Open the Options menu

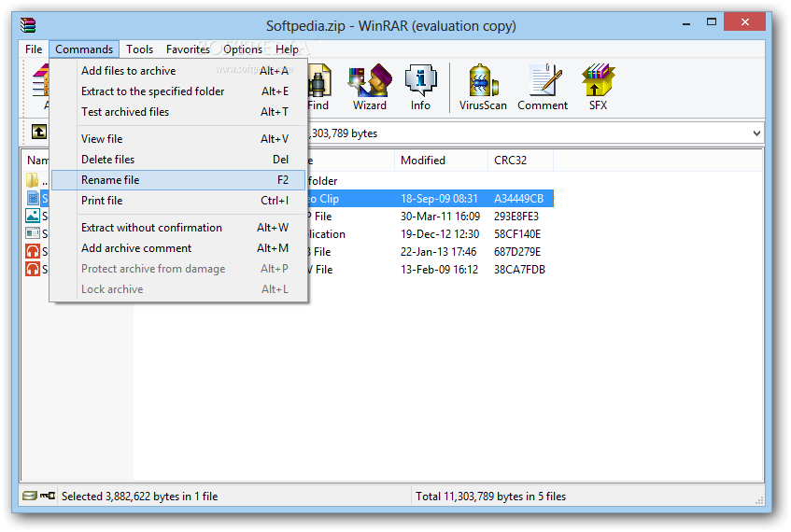click(243, 49)
